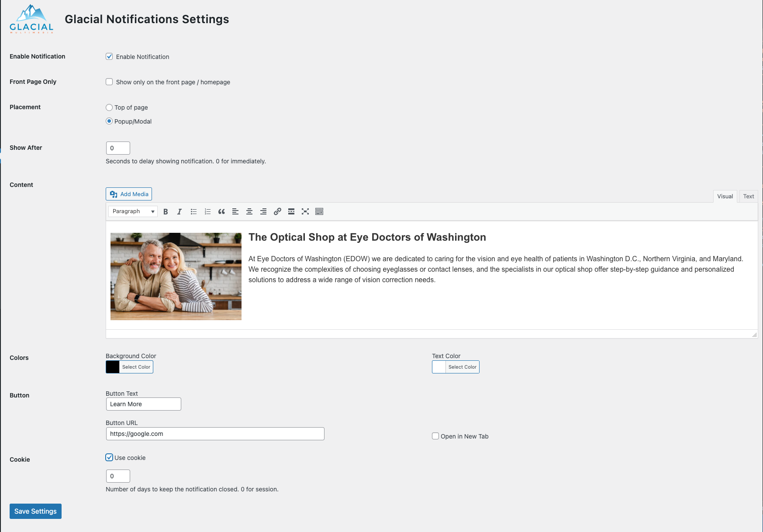Image resolution: width=763 pixels, height=532 pixels.
Task: Click Save Settings
Action: [35, 511]
